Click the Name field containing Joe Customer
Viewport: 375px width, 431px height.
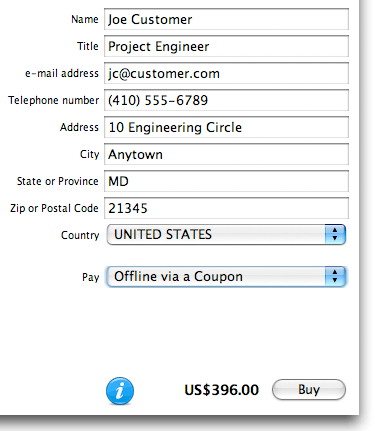coord(226,19)
